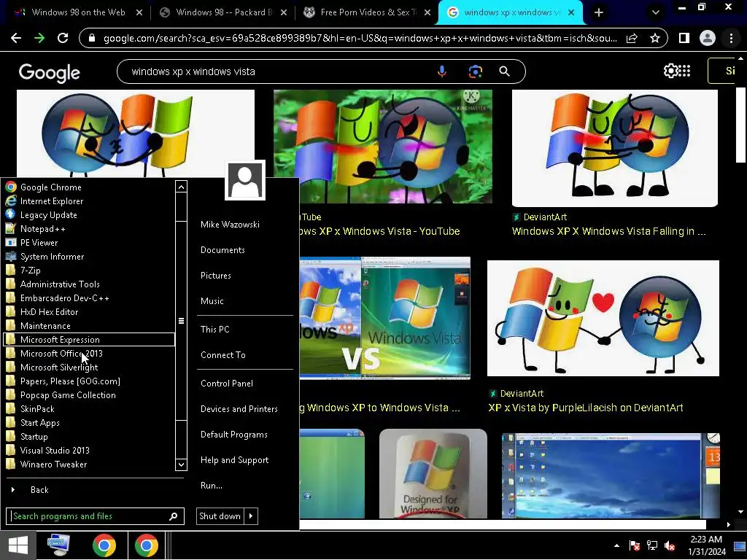747x560 pixels.
Task: Open the Startup folder
Action: [90, 436]
